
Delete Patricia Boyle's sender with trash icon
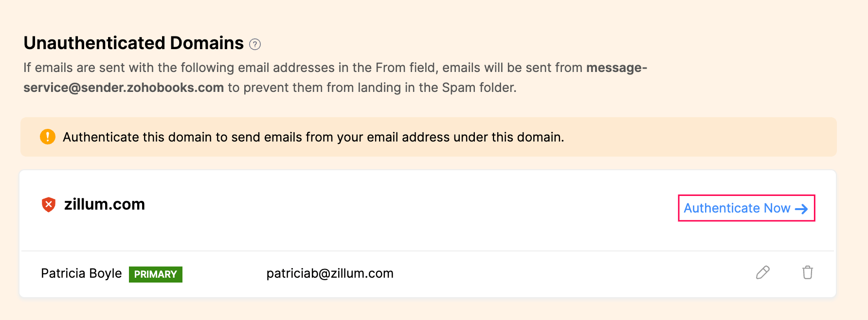click(807, 273)
